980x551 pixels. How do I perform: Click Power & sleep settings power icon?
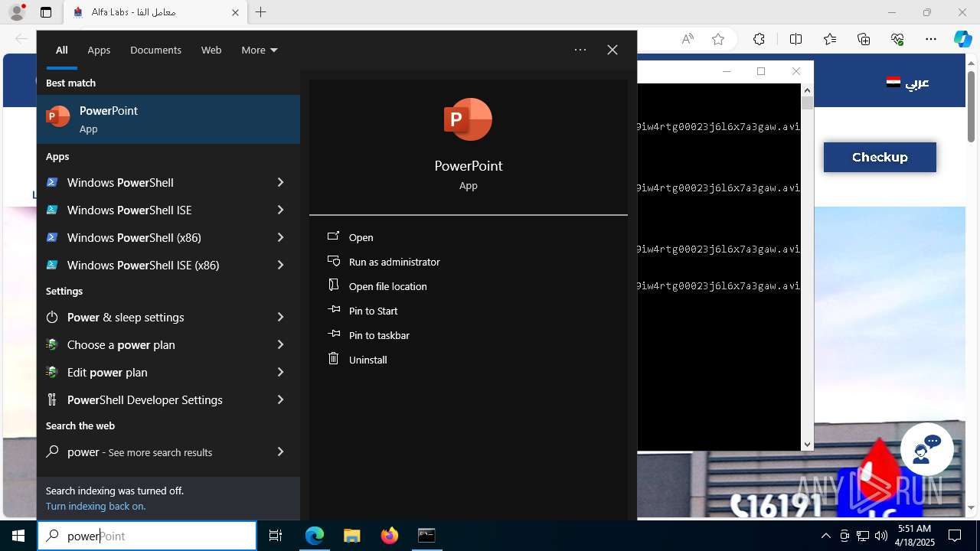52,317
